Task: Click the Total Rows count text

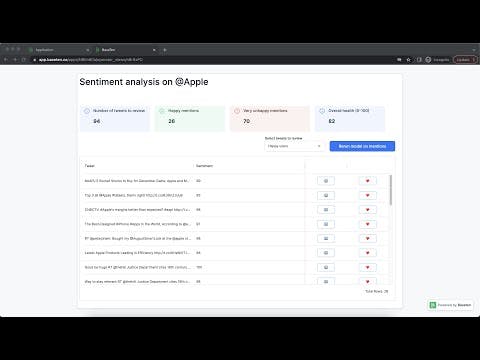Action: tap(377, 291)
